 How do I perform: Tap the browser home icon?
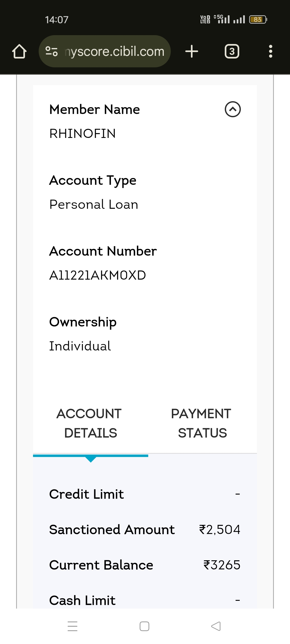[19, 51]
